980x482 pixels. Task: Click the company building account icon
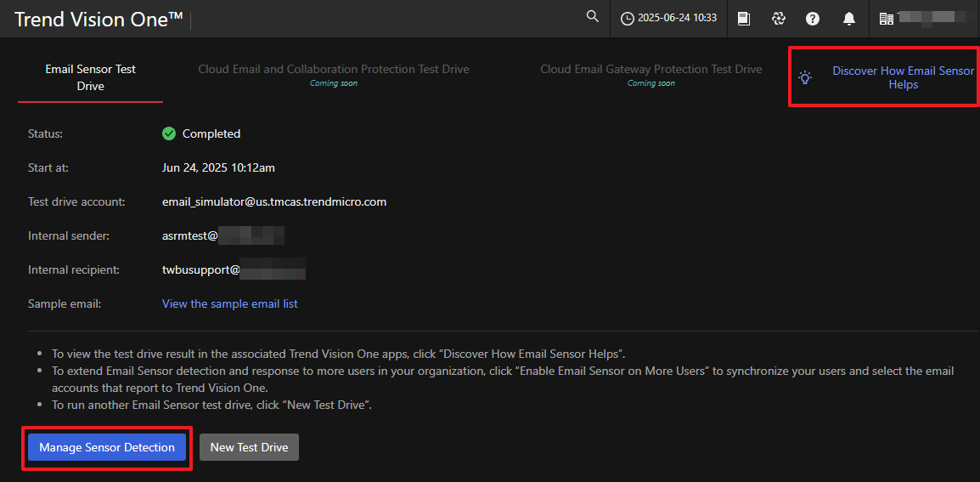click(887, 19)
